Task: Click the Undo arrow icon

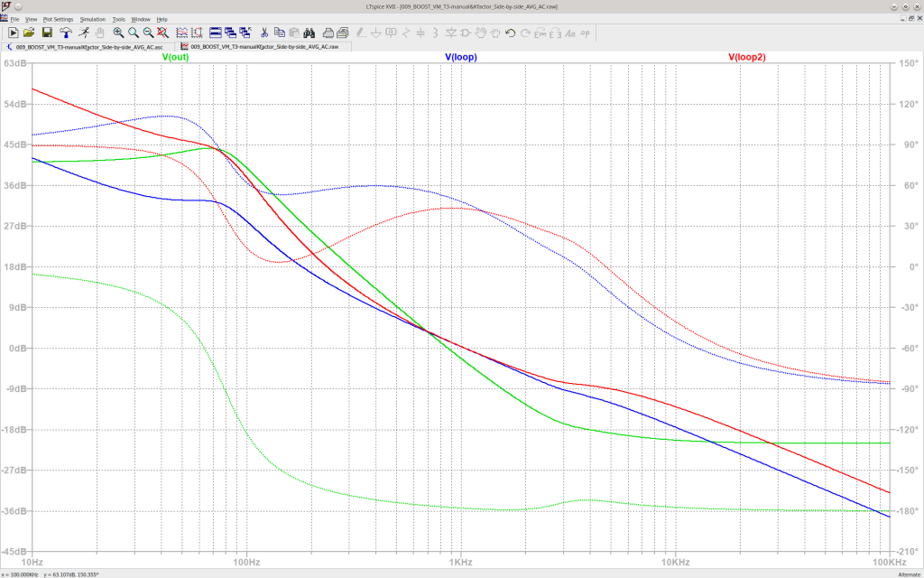Action: (511, 33)
